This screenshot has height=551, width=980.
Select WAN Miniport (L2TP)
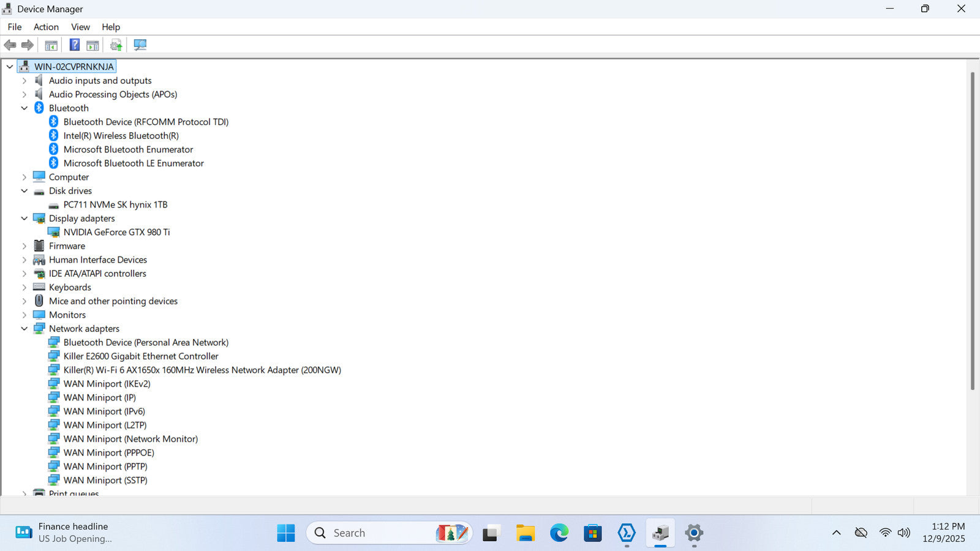tap(105, 425)
